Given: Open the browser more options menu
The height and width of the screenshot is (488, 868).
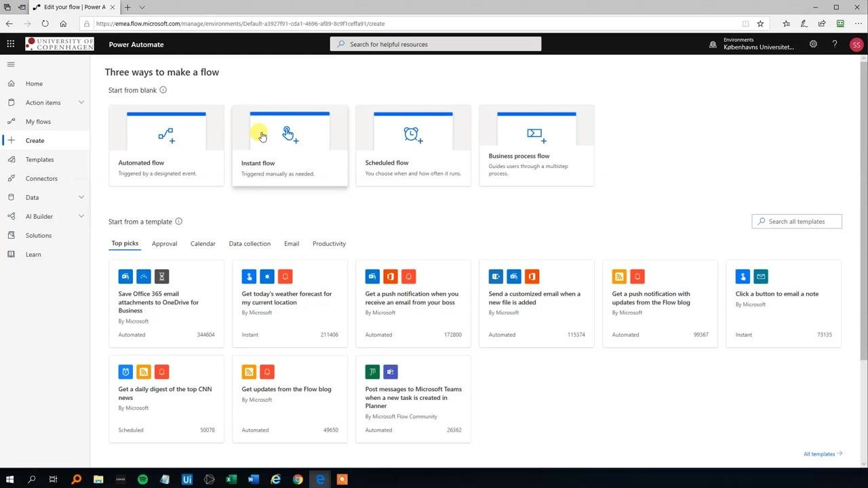Looking at the screenshot, I should [x=858, y=24].
